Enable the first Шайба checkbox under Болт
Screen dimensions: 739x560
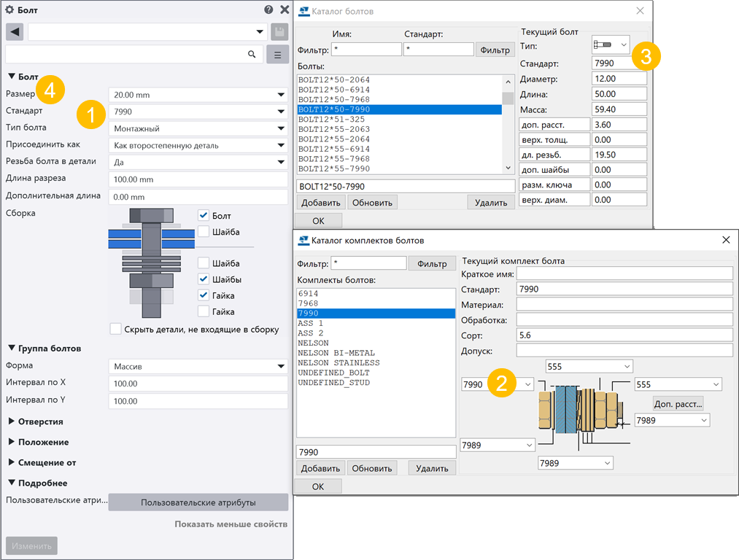(204, 232)
